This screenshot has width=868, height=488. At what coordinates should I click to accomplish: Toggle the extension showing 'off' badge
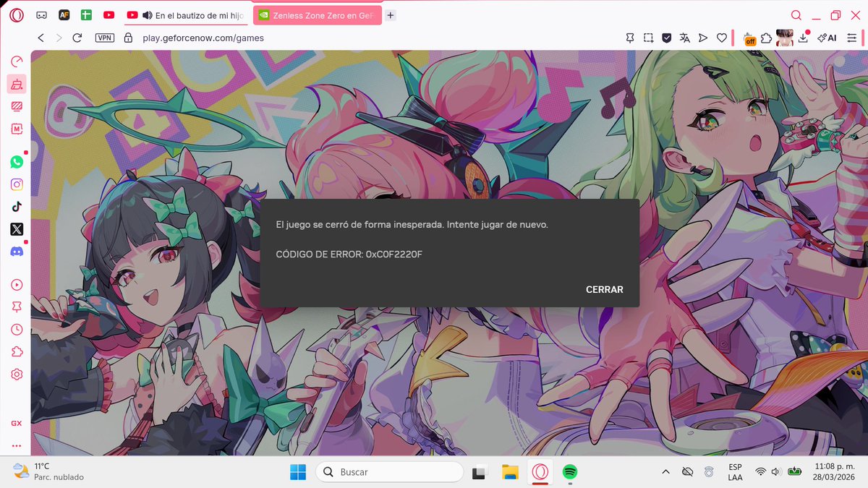(749, 38)
